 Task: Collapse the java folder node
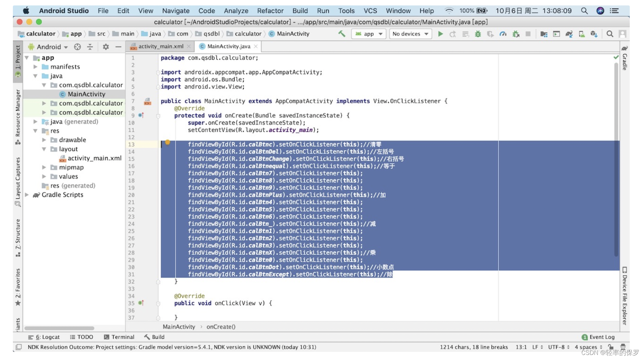[35, 76]
